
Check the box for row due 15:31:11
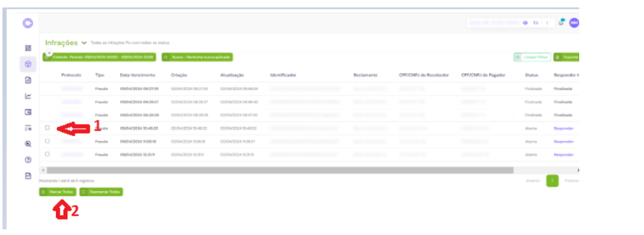pyautogui.click(x=47, y=154)
